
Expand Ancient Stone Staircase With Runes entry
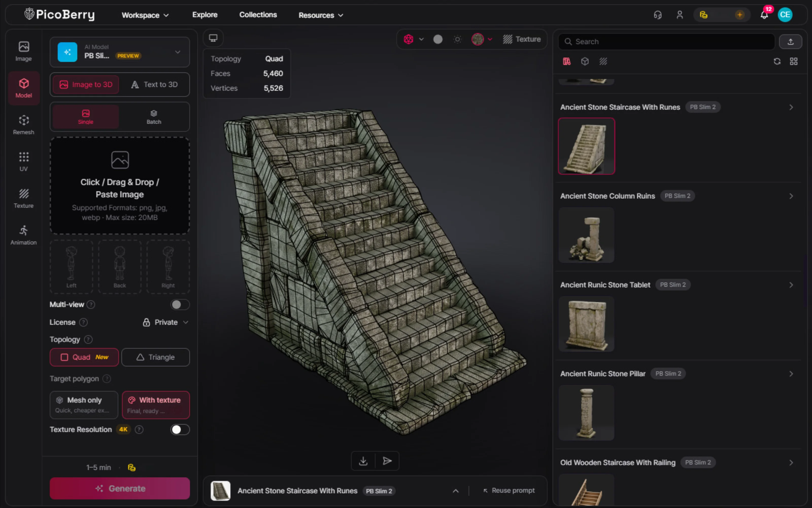pyautogui.click(x=791, y=107)
